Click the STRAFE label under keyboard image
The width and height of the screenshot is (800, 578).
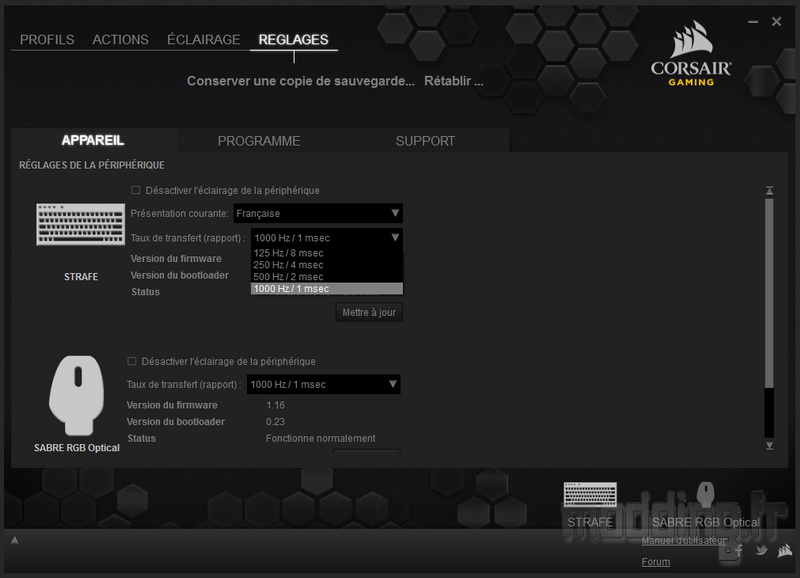click(81, 277)
